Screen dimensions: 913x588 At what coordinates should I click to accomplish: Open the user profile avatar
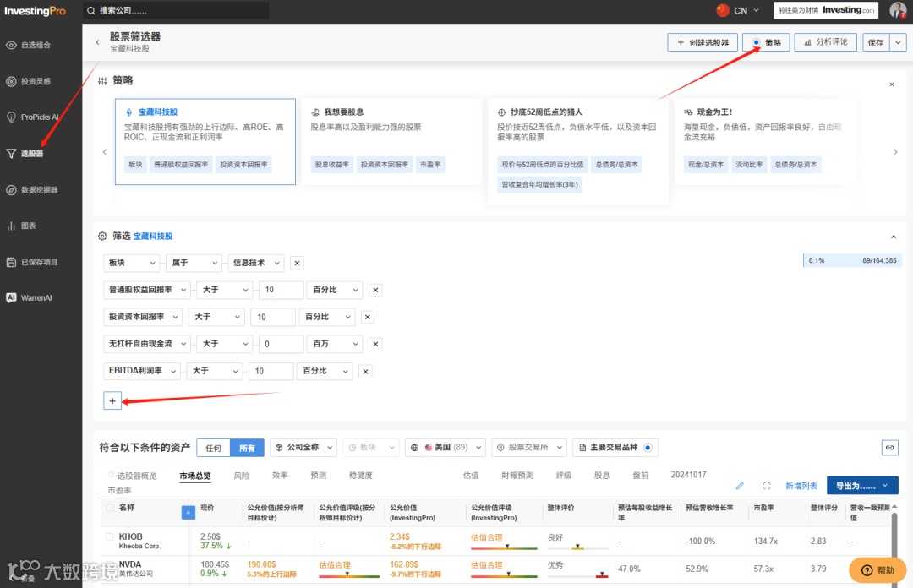(899, 10)
